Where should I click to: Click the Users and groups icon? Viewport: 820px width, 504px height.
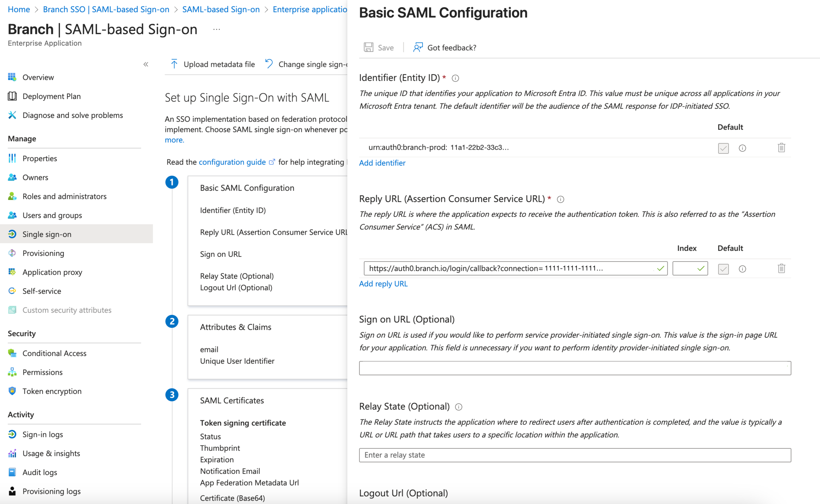click(12, 215)
